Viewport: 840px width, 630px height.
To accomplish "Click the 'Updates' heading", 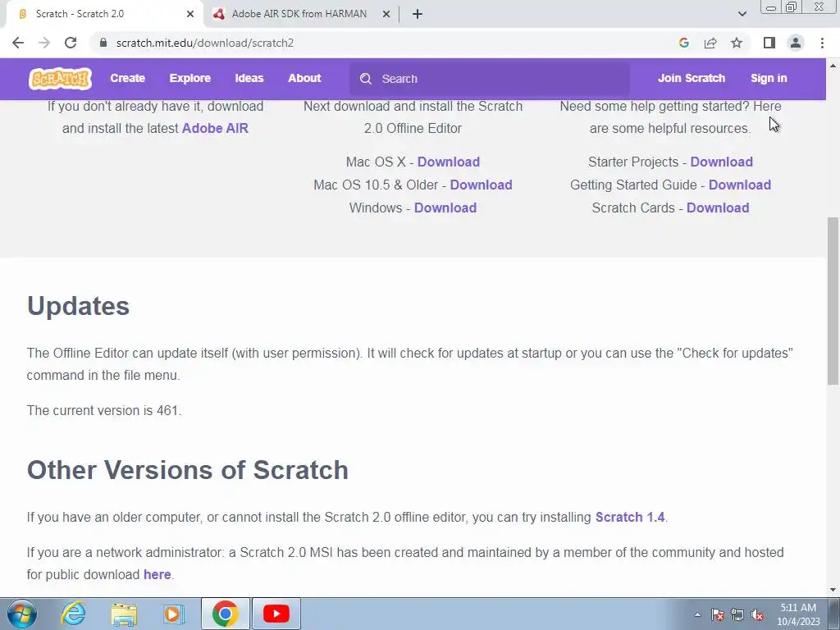I will [78, 307].
